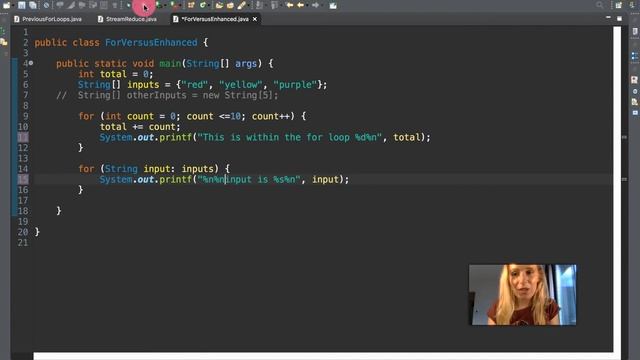640x360 pixels.
Task: Click the text 'This is within the for loop'
Action: (x=276, y=138)
